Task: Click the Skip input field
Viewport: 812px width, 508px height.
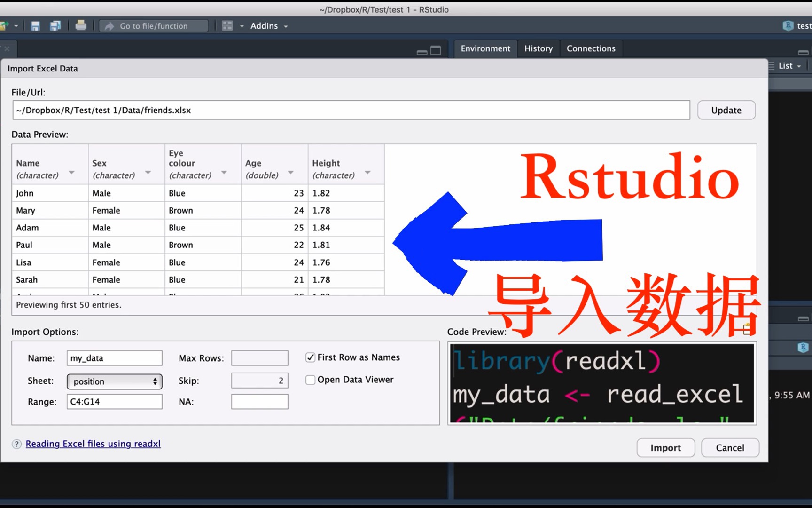Action: click(259, 381)
